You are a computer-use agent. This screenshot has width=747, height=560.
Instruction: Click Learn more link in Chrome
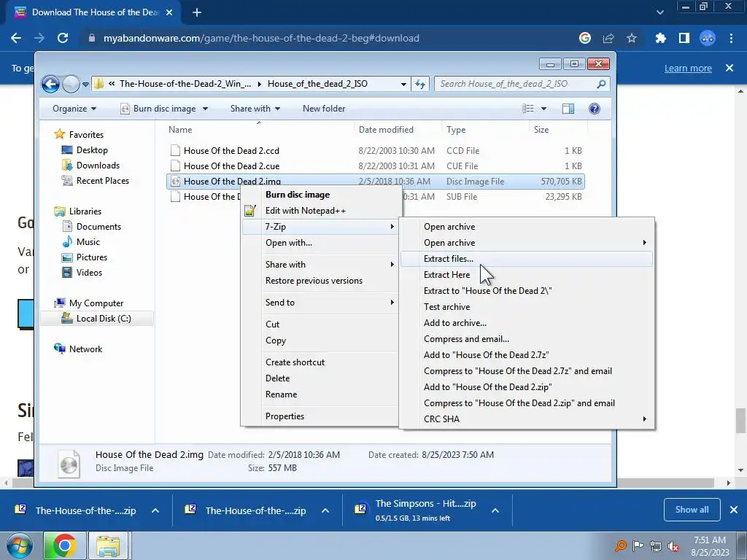688,68
